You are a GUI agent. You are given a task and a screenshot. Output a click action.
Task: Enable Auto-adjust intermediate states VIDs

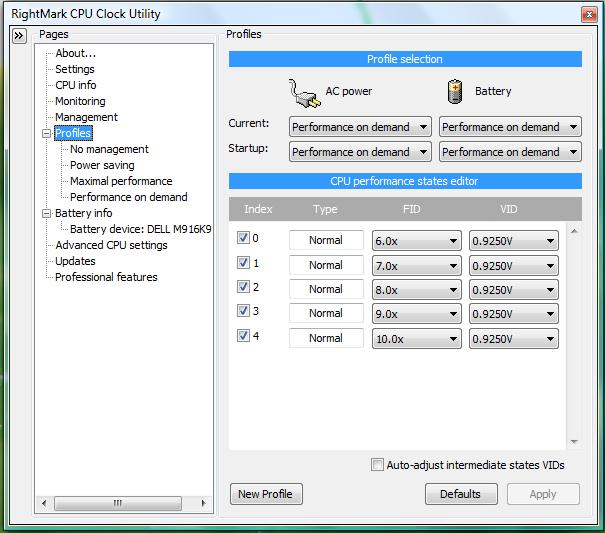click(x=377, y=465)
